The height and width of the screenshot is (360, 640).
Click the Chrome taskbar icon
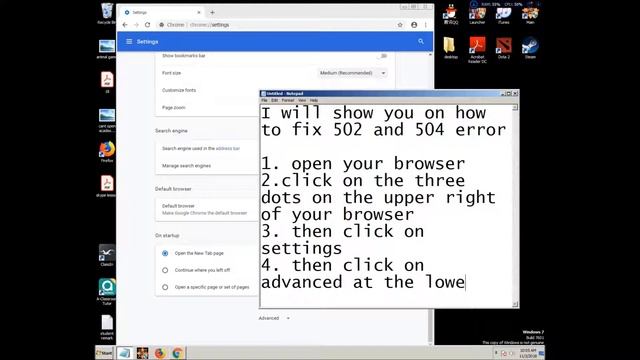coord(178,353)
